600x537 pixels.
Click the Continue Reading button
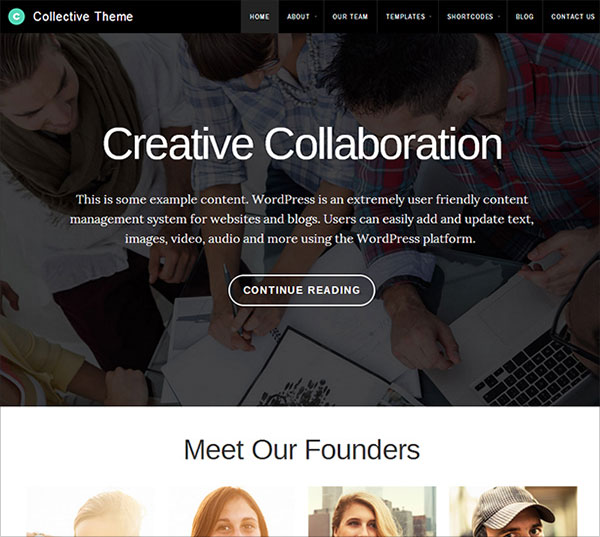point(302,290)
